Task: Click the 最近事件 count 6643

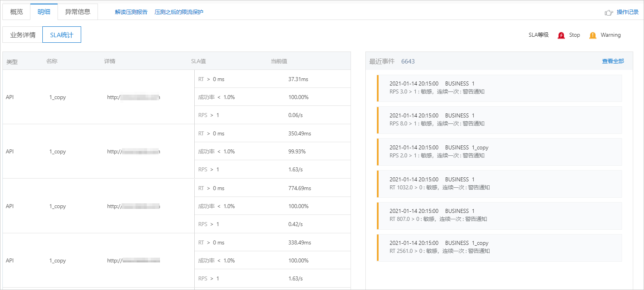Action: click(x=408, y=61)
